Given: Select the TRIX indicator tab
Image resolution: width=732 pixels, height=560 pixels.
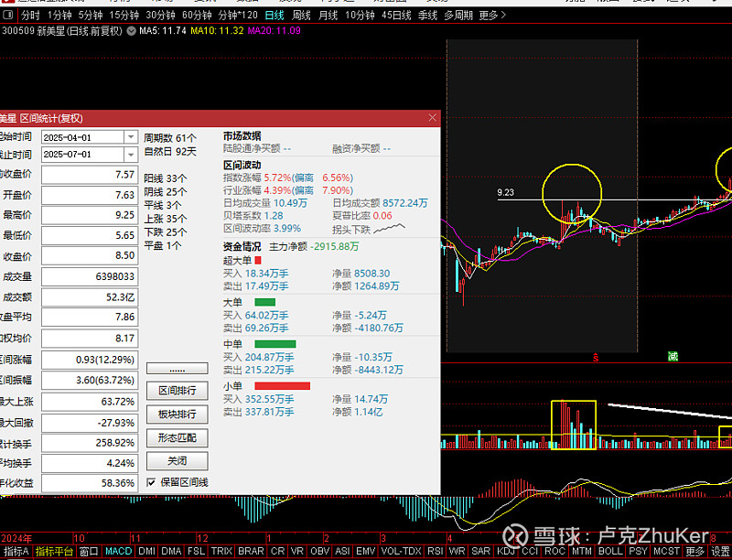Looking at the screenshot, I should 221,552.
